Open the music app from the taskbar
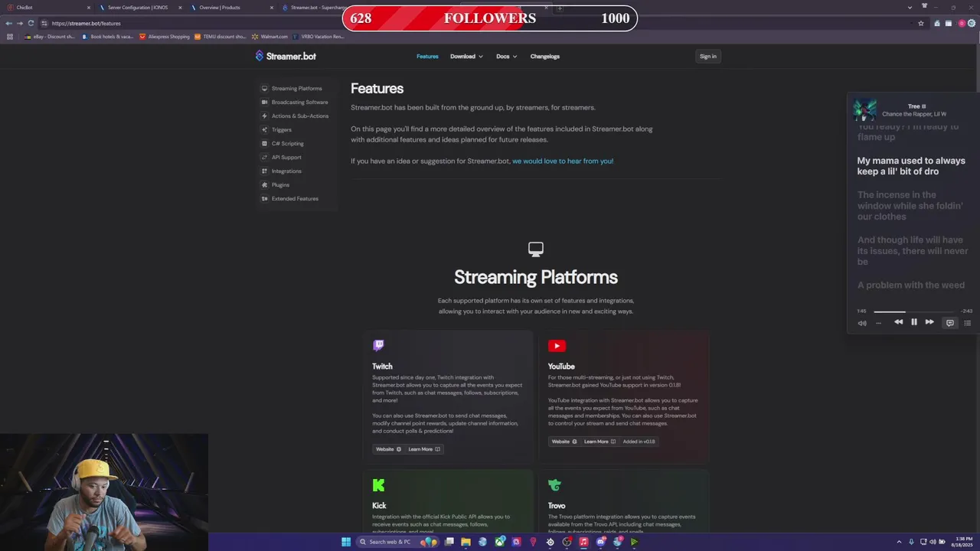 pos(583,542)
